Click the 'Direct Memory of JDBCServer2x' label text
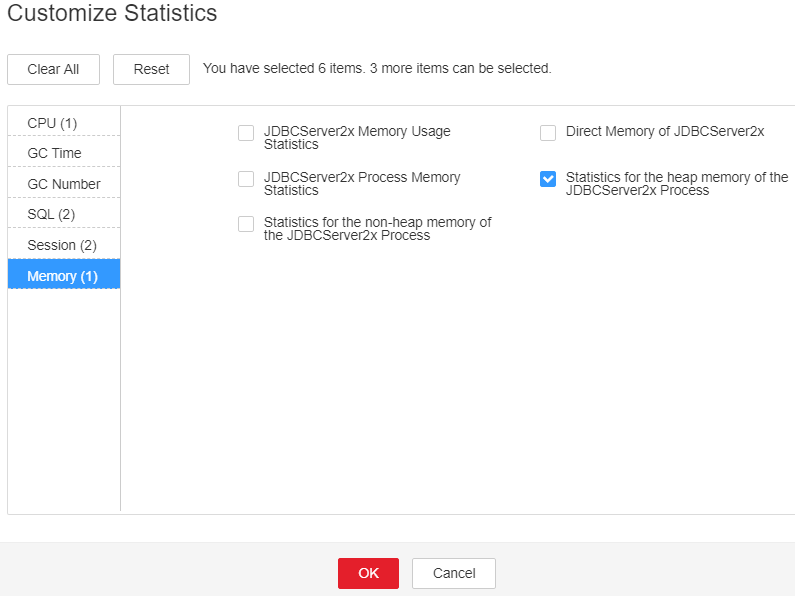Image resolution: width=795 pixels, height=596 pixels. click(665, 131)
